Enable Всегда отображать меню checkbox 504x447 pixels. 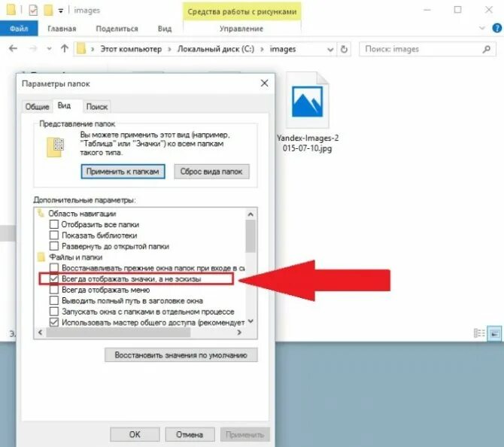coord(54,290)
